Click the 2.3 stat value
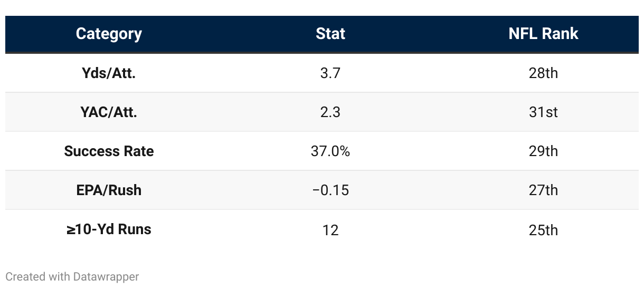Image resolution: width=644 pixels, height=289 pixels. tap(330, 112)
